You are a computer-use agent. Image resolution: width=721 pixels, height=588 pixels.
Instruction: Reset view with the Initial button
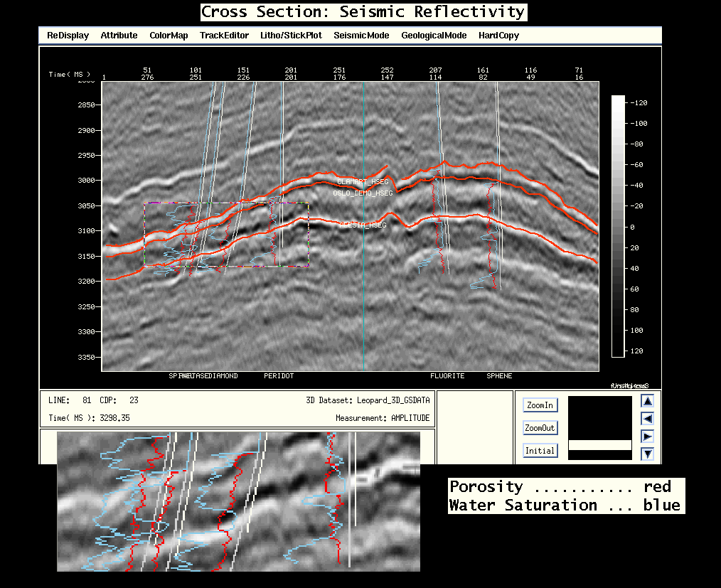coord(540,451)
